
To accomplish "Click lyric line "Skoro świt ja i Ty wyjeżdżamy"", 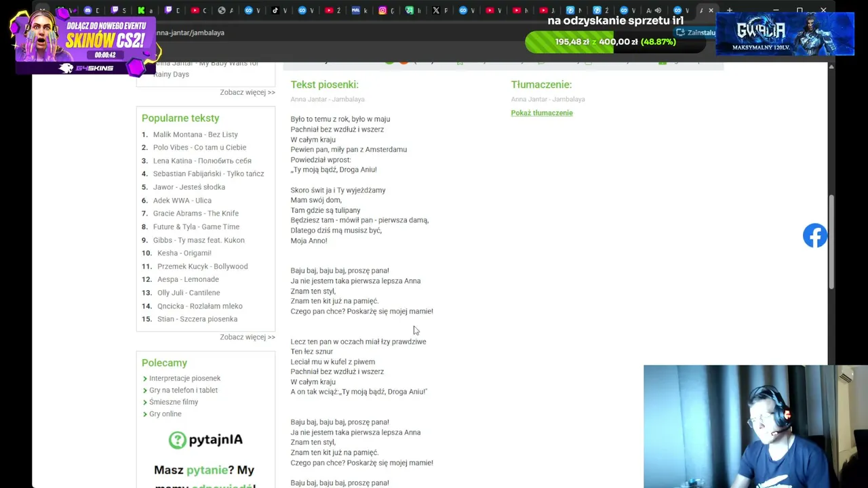I will point(338,190).
